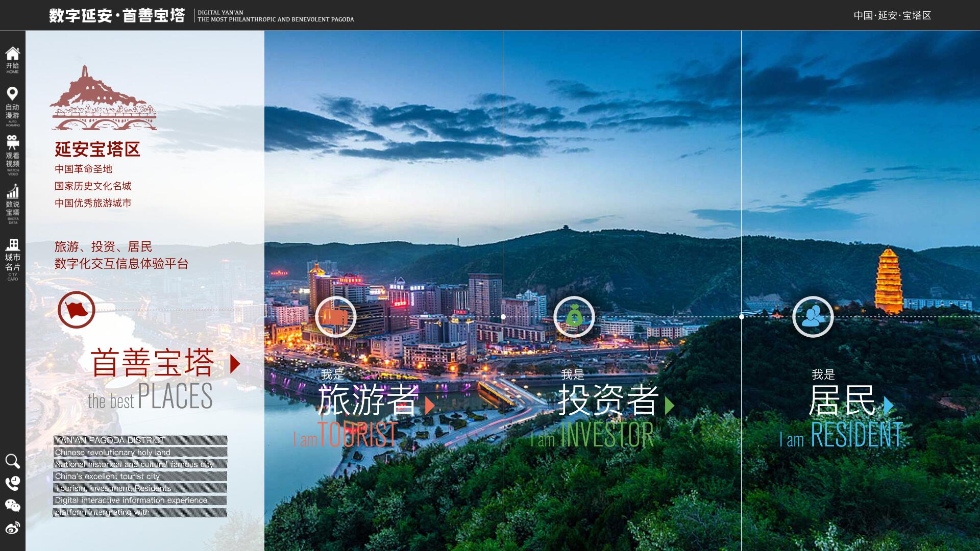980x551 pixels.
Task: Click Tourism, investment, Residents label
Action: [x=140, y=488]
